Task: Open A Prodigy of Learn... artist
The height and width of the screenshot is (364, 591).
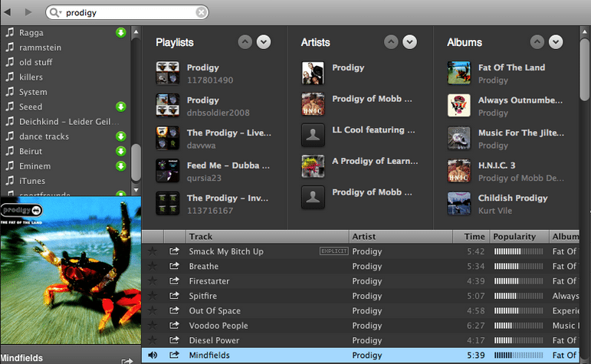Action: point(375,161)
